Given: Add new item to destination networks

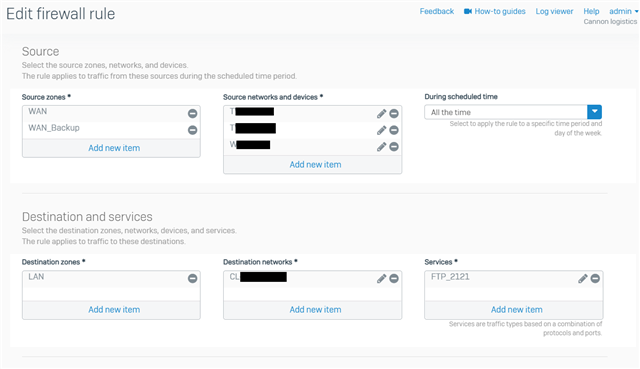Looking at the screenshot, I should pyautogui.click(x=315, y=309).
